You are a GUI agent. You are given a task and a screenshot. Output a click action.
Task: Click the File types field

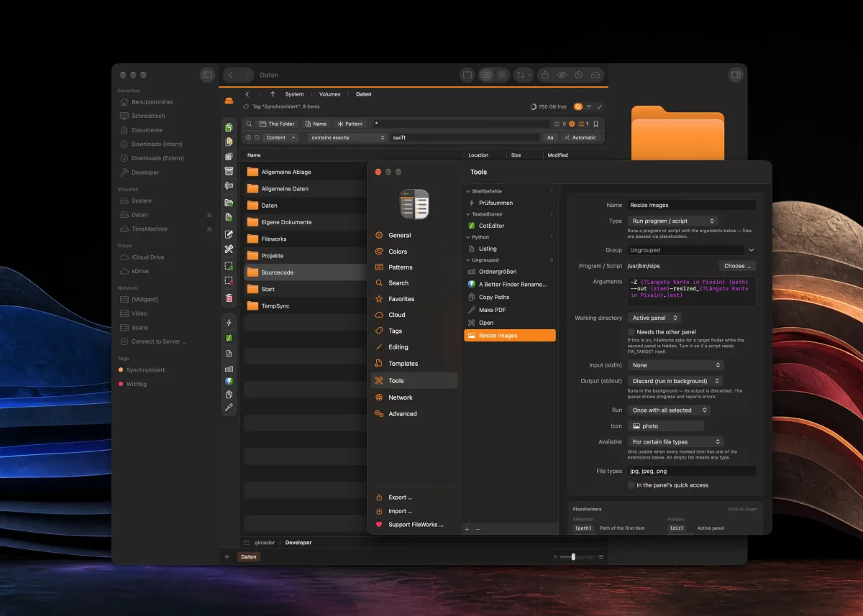coord(692,471)
